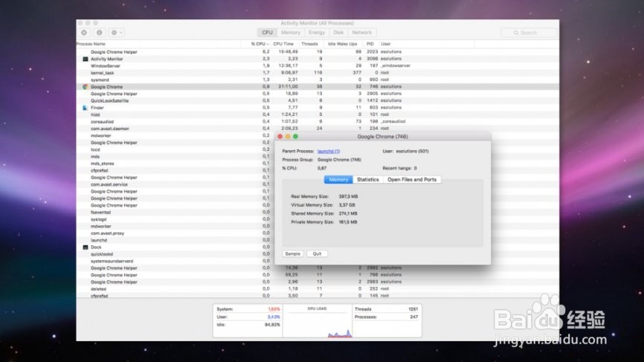The width and height of the screenshot is (644, 362).
Task: Click the Processes count 247
Action: coord(414,317)
